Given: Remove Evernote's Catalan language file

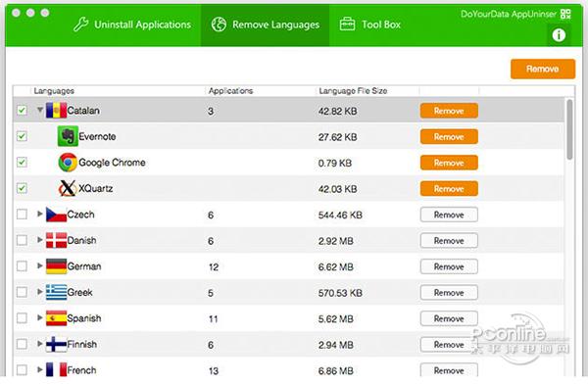Looking at the screenshot, I should [449, 137].
